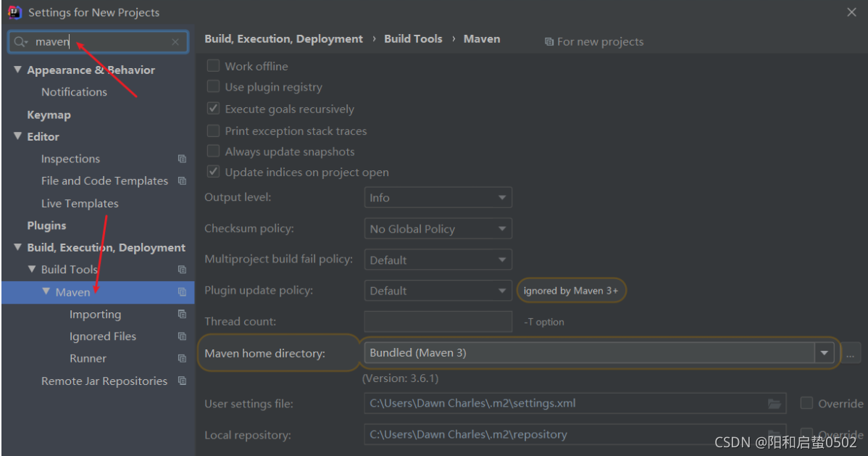868x456 pixels.
Task: Toggle Use plugin registry checkbox
Action: click(214, 87)
